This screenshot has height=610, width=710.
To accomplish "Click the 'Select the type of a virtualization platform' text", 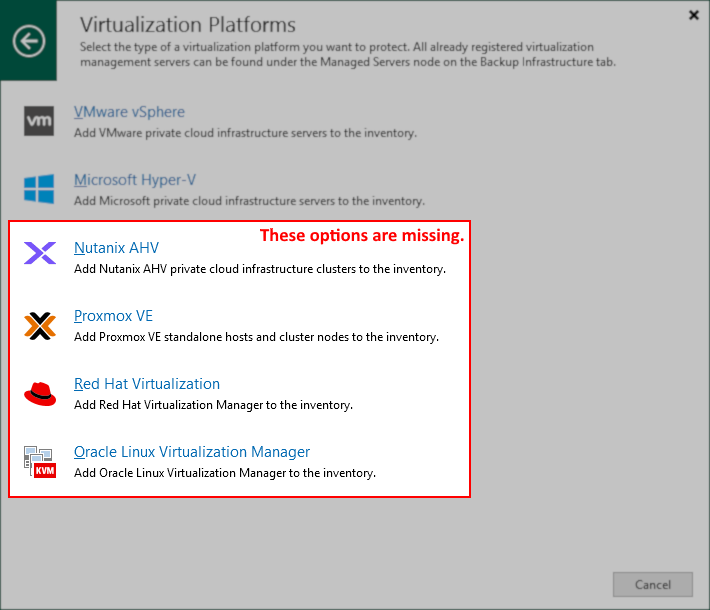I will click(x=348, y=54).
